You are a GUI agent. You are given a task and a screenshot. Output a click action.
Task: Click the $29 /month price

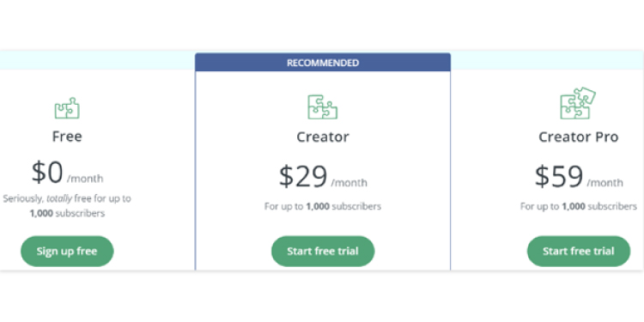pos(323,177)
